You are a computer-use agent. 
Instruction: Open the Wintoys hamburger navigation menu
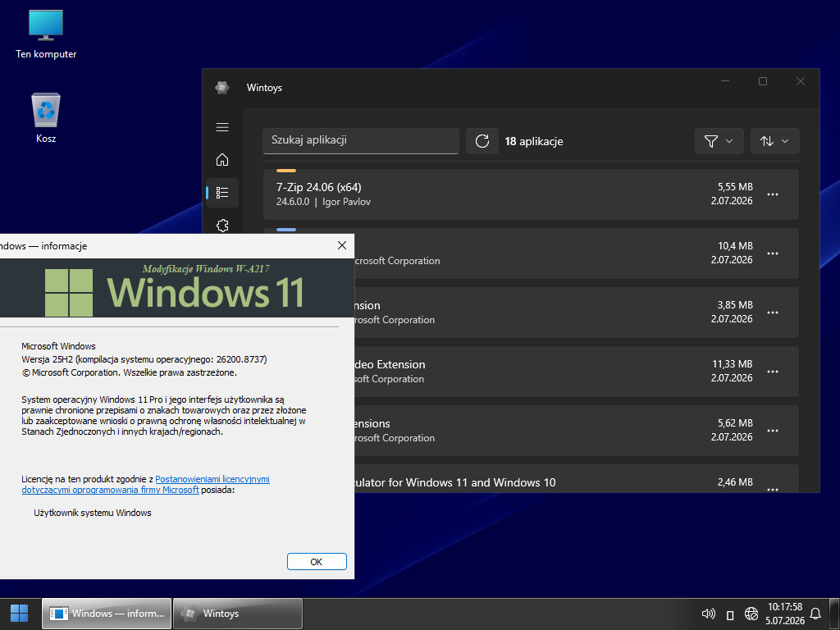pyautogui.click(x=222, y=127)
